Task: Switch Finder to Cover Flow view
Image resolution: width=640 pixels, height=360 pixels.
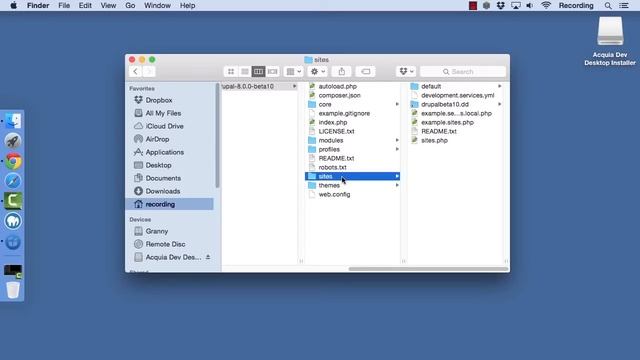Action: click(x=272, y=71)
